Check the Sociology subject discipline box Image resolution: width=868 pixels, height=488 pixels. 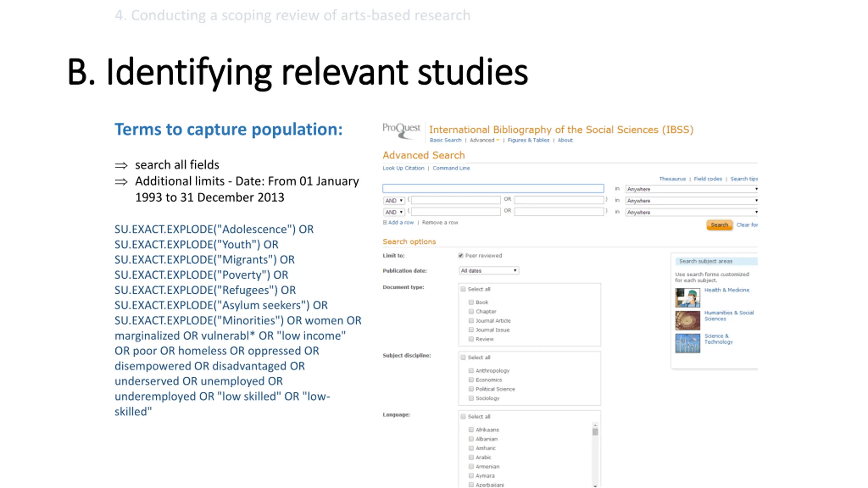click(x=471, y=398)
